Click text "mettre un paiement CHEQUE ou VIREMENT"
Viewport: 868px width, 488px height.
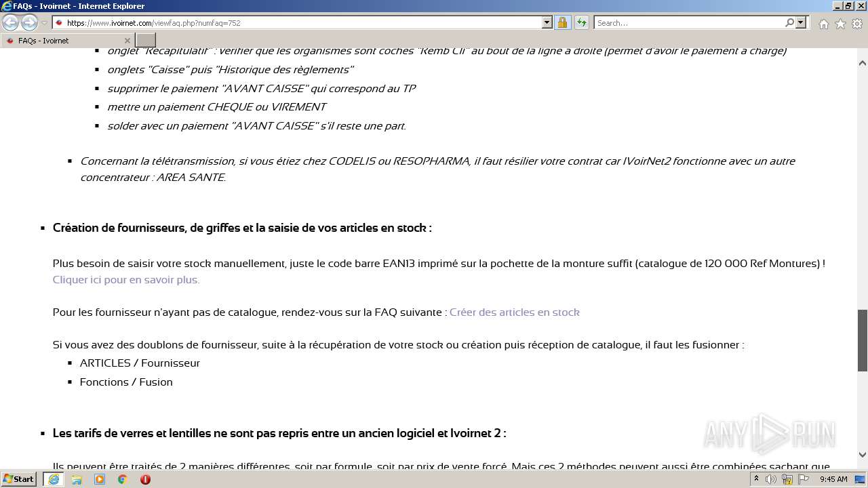click(216, 107)
